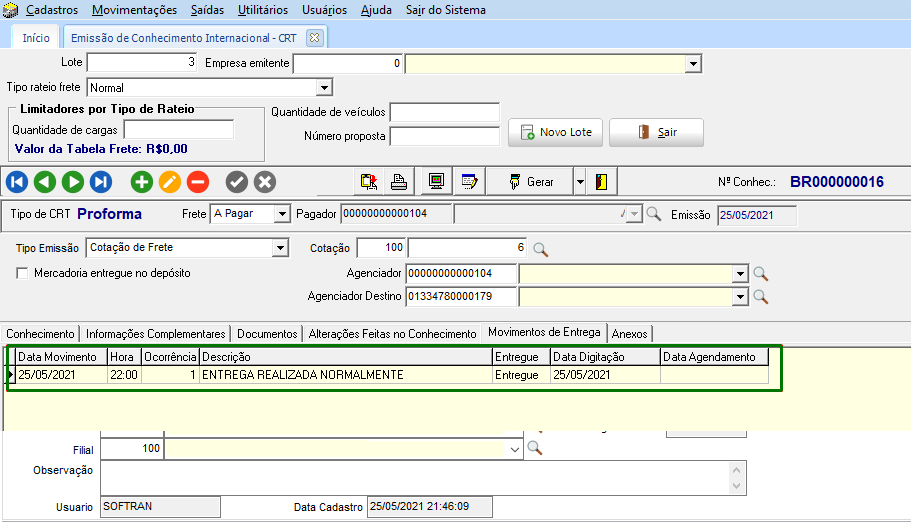Image resolution: width=911 pixels, height=522 pixels.
Task: Open Empresa emitente dropdown
Action: tap(693, 63)
